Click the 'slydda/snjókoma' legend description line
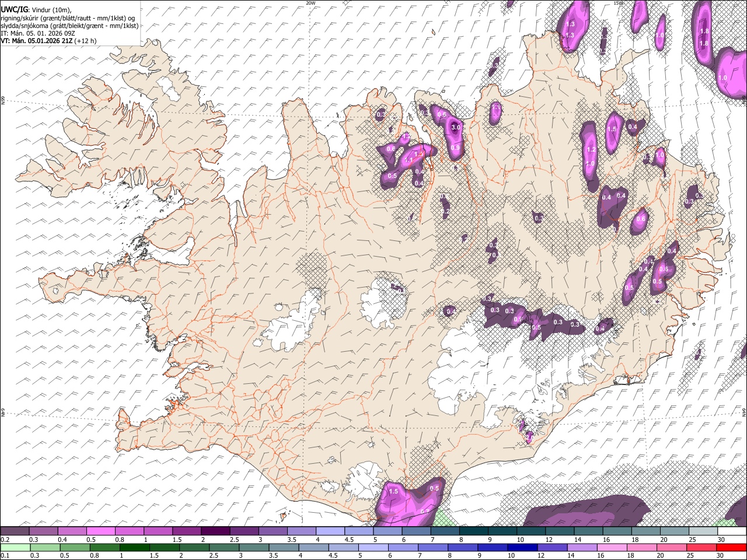747x560 pixels. 69,26
